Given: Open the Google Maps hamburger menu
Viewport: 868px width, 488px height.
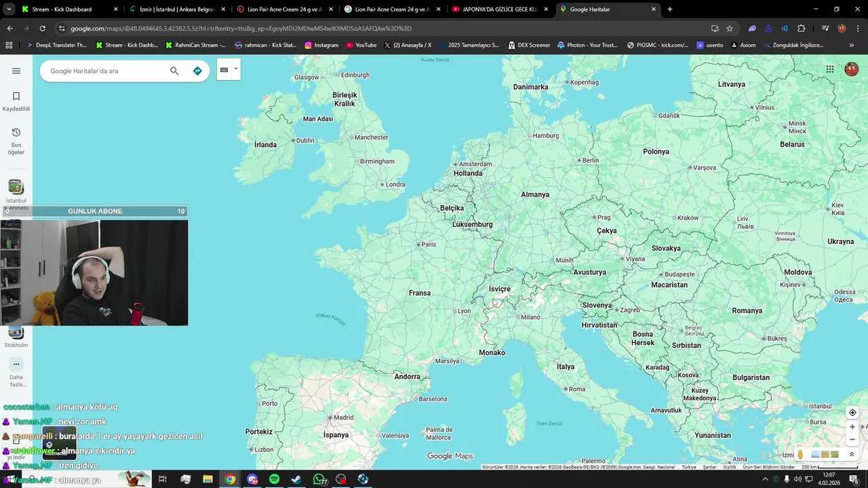Looking at the screenshot, I should pos(16,71).
